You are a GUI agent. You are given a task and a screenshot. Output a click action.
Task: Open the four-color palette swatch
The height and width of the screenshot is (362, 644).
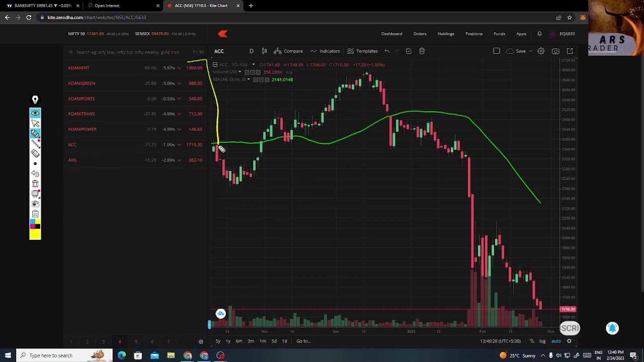(x=35, y=224)
